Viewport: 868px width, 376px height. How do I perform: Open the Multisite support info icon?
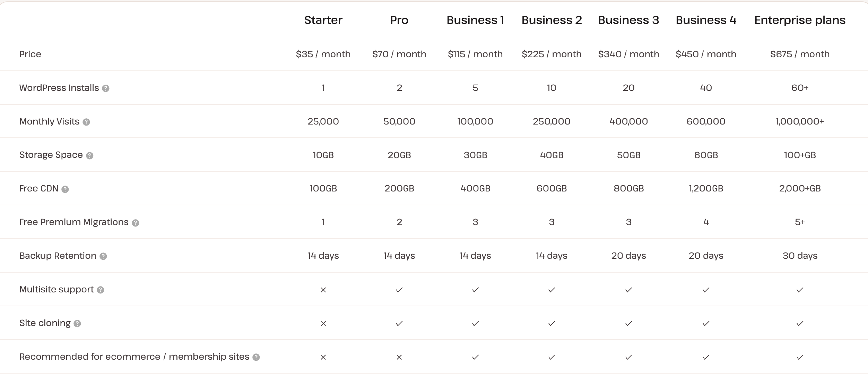(x=101, y=290)
